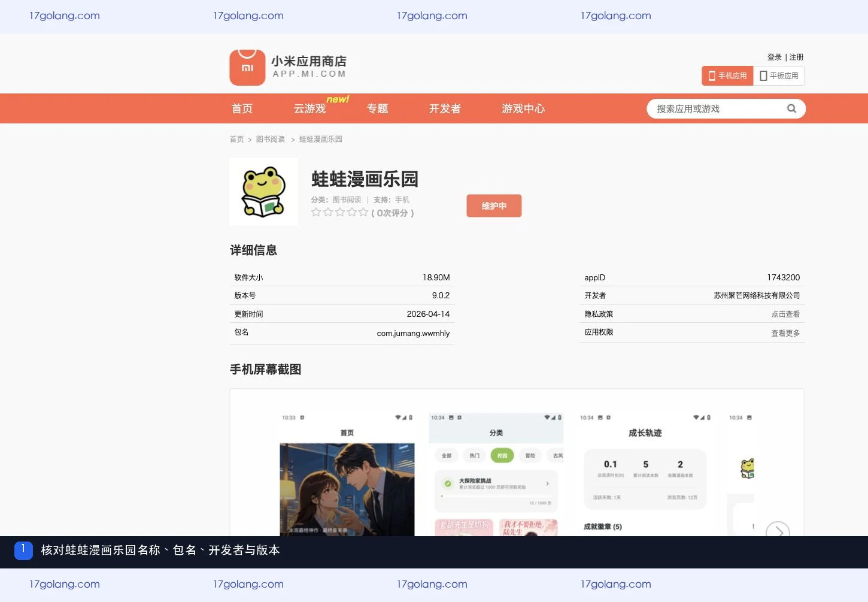Click developer name 苏州聚芒网络科技有限公司

click(757, 295)
